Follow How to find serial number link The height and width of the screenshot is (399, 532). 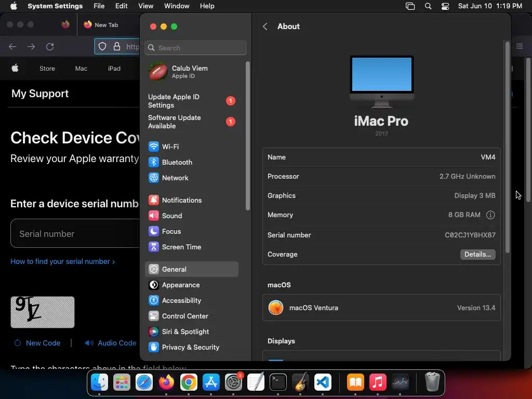click(x=62, y=262)
